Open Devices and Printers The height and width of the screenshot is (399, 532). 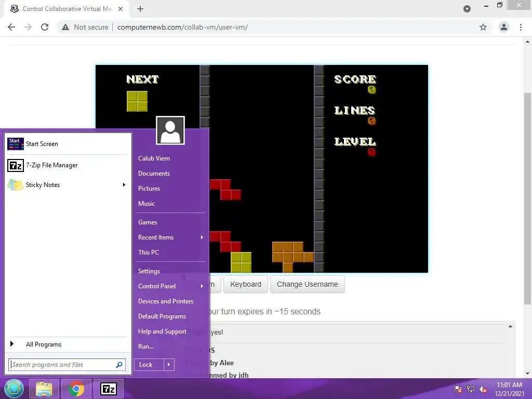point(166,301)
